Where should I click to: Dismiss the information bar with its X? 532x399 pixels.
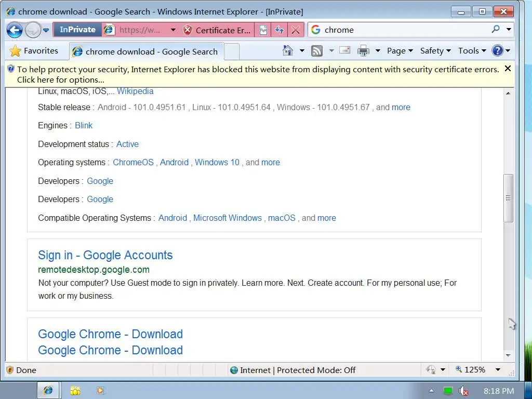[x=508, y=69]
